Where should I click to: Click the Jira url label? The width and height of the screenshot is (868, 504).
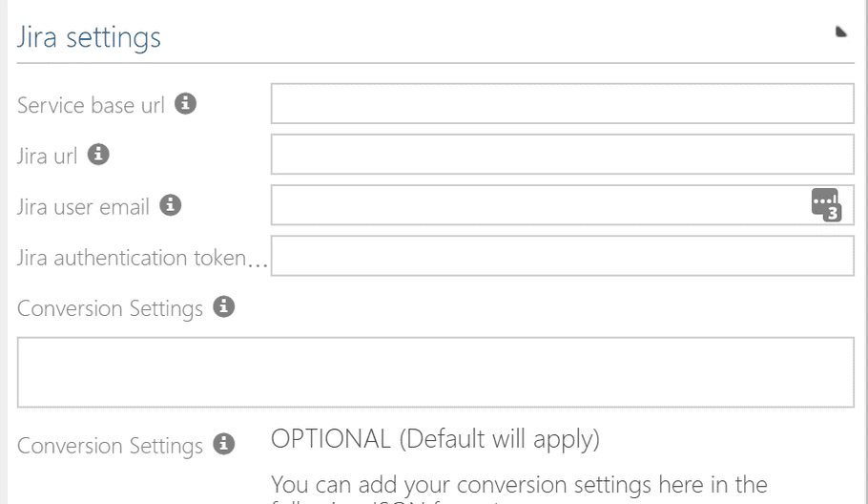point(47,157)
